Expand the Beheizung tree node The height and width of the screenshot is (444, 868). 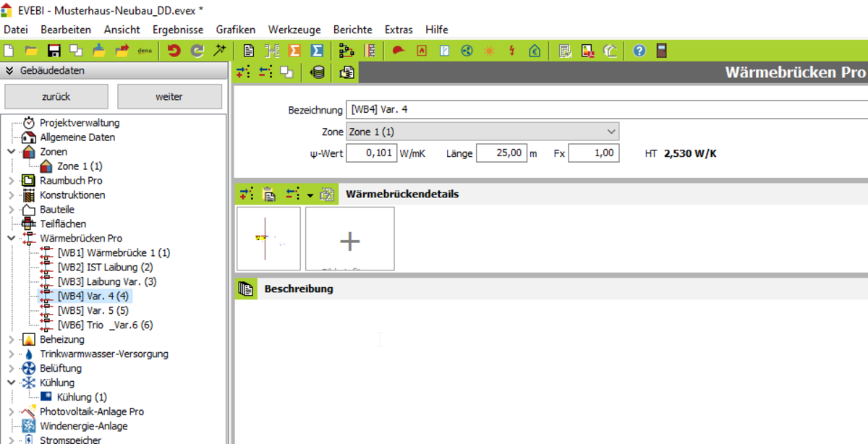pos(11,339)
